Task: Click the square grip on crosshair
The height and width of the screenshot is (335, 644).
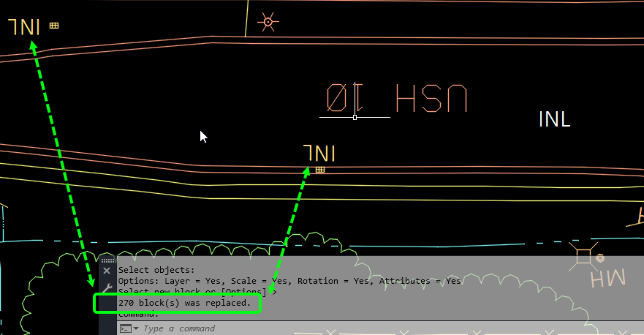Action: tap(355, 117)
